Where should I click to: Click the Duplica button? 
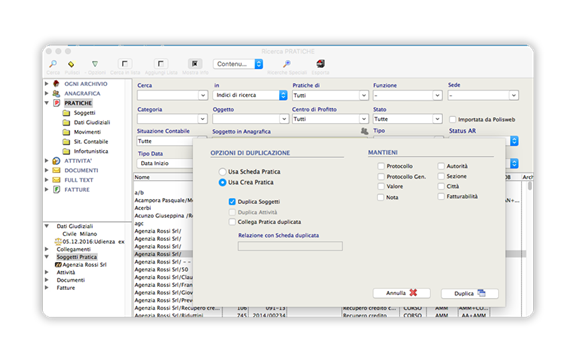coord(469,293)
